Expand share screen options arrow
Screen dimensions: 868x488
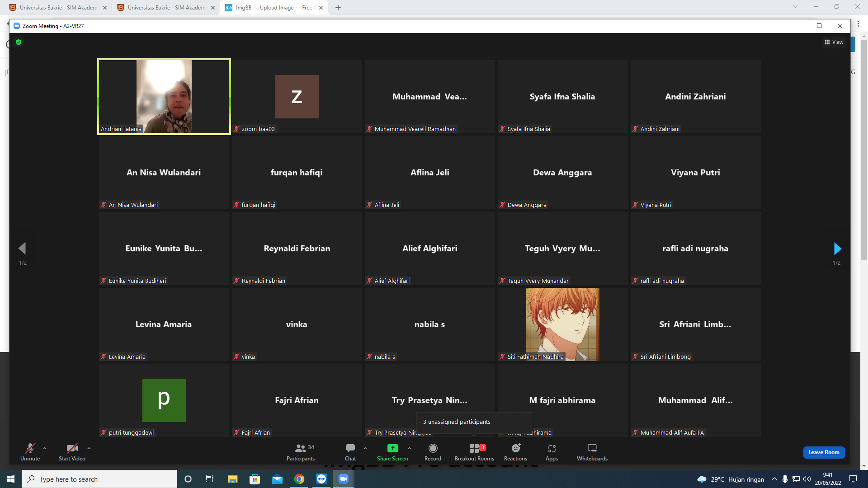pyautogui.click(x=410, y=448)
